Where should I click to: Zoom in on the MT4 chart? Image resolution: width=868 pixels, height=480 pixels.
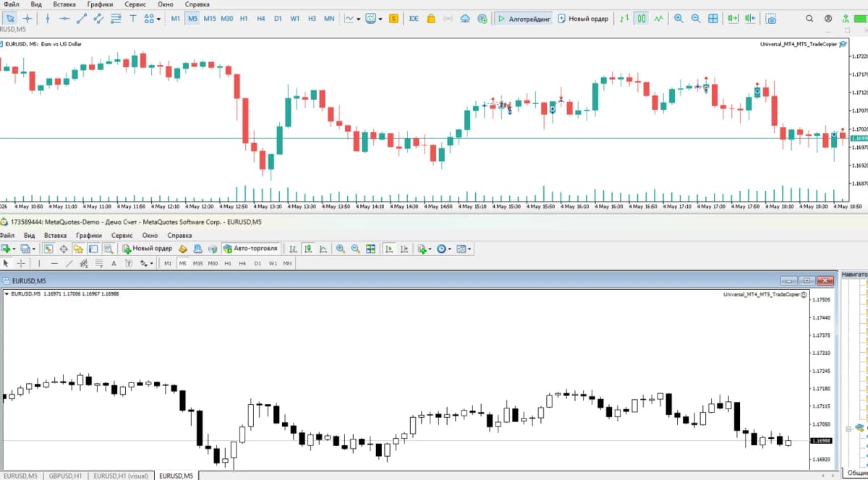pos(340,249)
